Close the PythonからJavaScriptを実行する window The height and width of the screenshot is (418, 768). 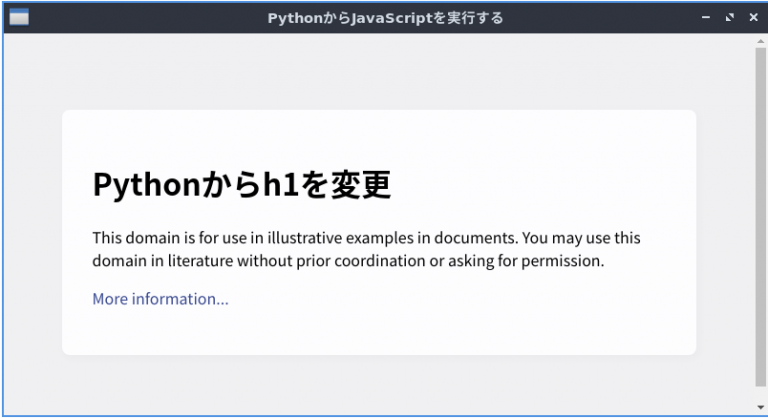tap(753, 17)
